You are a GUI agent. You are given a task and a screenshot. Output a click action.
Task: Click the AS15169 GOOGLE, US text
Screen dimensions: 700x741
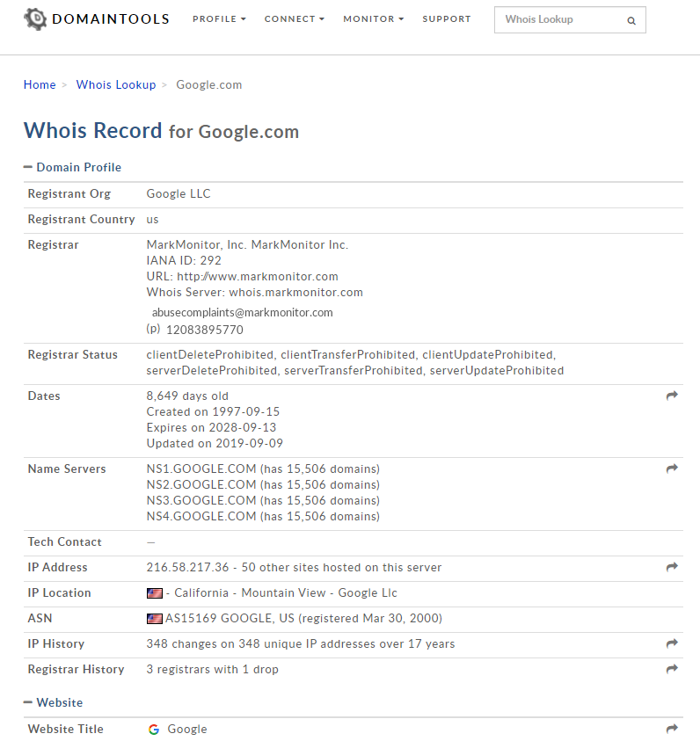point(230,618)
